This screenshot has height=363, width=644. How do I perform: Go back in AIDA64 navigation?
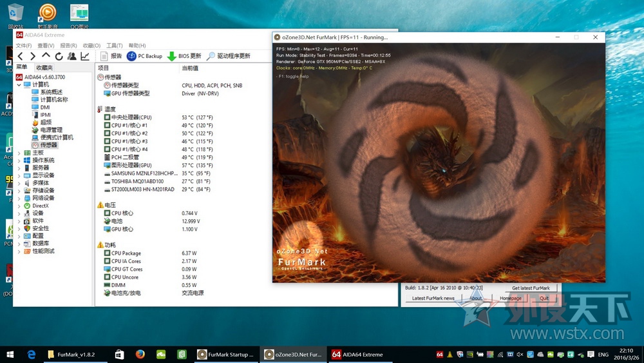pyautogui.click(x=21, y=56)
